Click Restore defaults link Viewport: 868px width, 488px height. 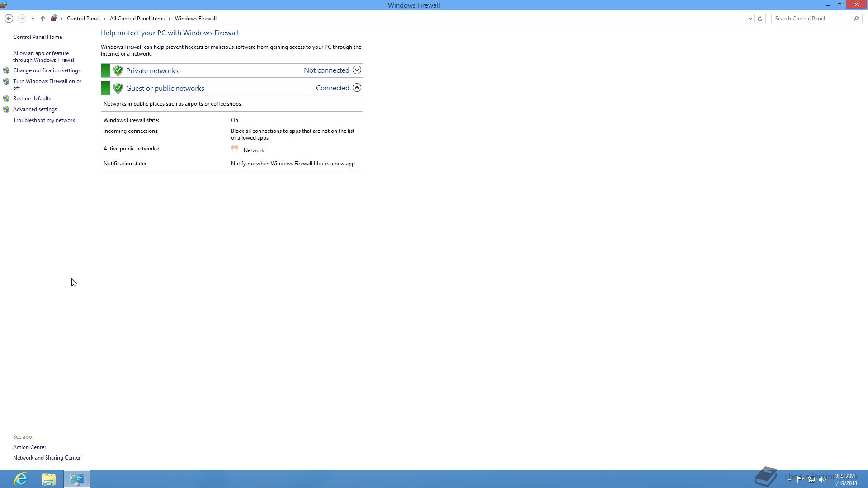click(x=32, y=99)
